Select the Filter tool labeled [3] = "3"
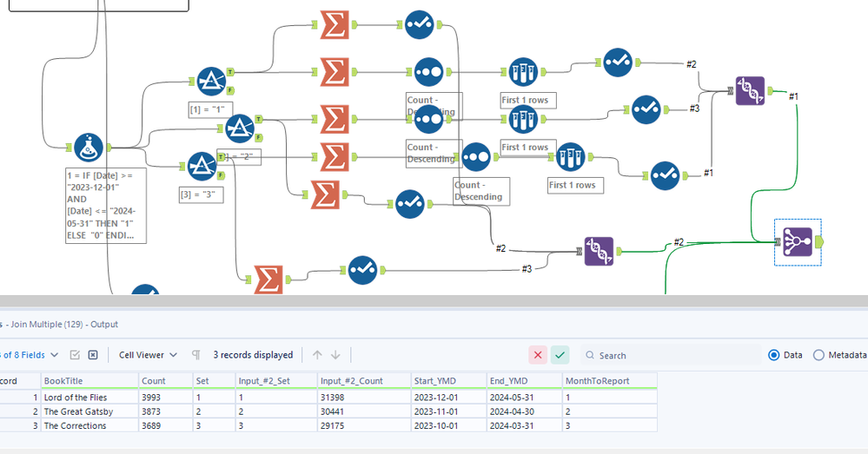868x454 pixels. pyautogui.click(x=202, y=167)
